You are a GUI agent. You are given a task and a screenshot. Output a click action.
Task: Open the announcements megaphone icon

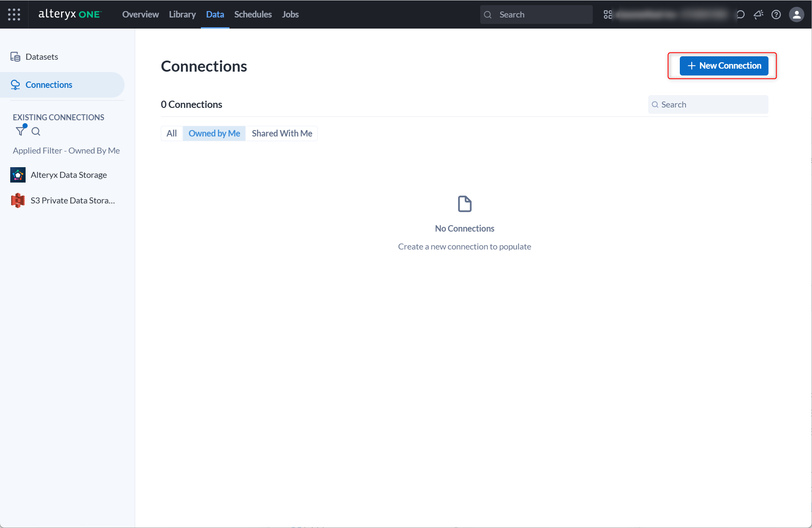[x=758, y=15]
